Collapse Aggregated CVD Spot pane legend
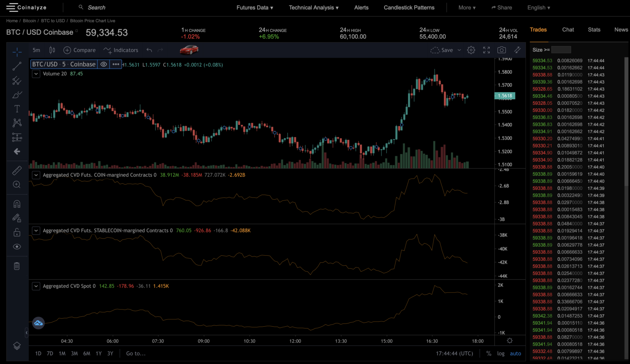 [36, 286]
